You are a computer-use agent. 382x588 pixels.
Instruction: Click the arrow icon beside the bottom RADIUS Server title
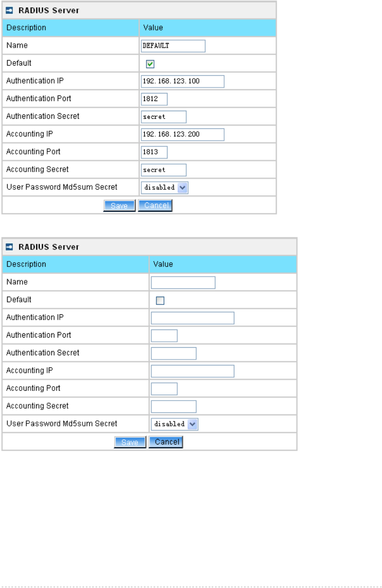[x=9, y=247]
